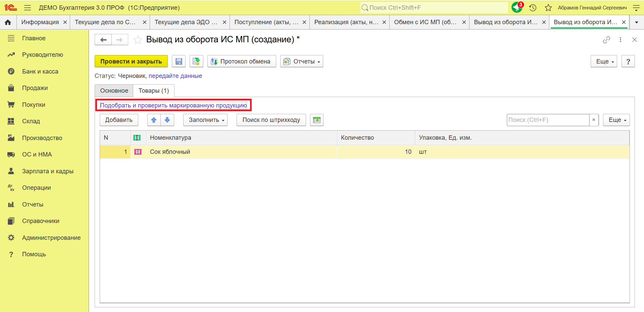
Task: Close the document form with X
Action: pyautogui.click(x=635, y=40)
